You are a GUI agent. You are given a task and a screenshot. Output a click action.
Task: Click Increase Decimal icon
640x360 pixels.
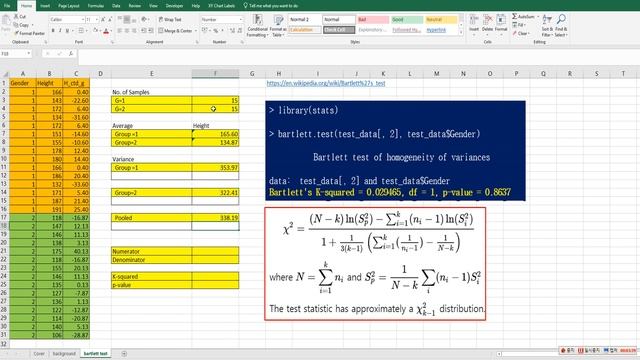232,31
